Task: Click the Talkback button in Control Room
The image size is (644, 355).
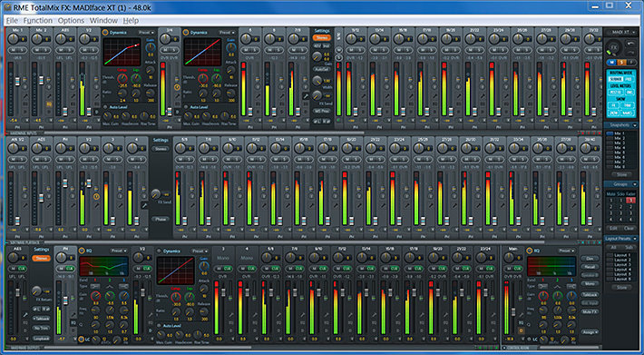Action: (590, 294)
